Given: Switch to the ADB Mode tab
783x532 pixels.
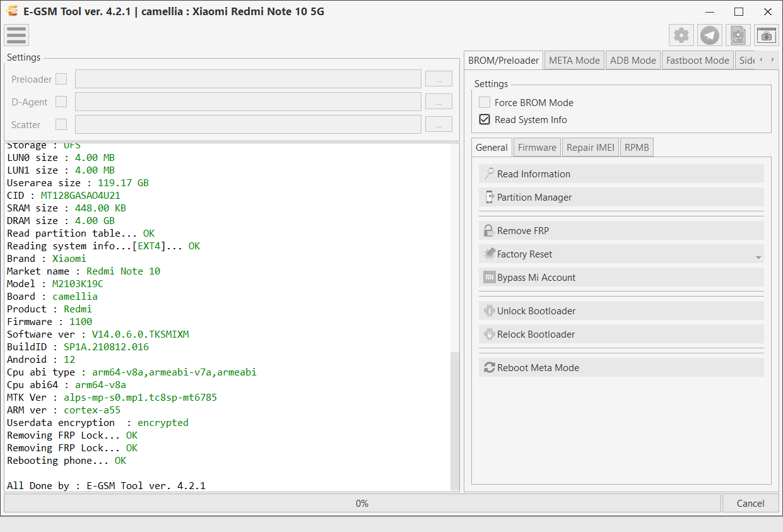Looking at the screenshot, I should point(633,61).
